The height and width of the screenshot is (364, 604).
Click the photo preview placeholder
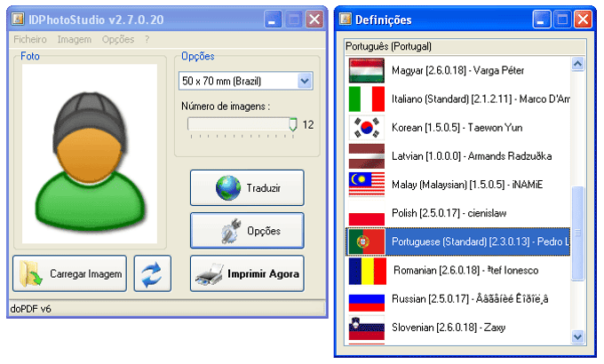(x=90, y=154)
